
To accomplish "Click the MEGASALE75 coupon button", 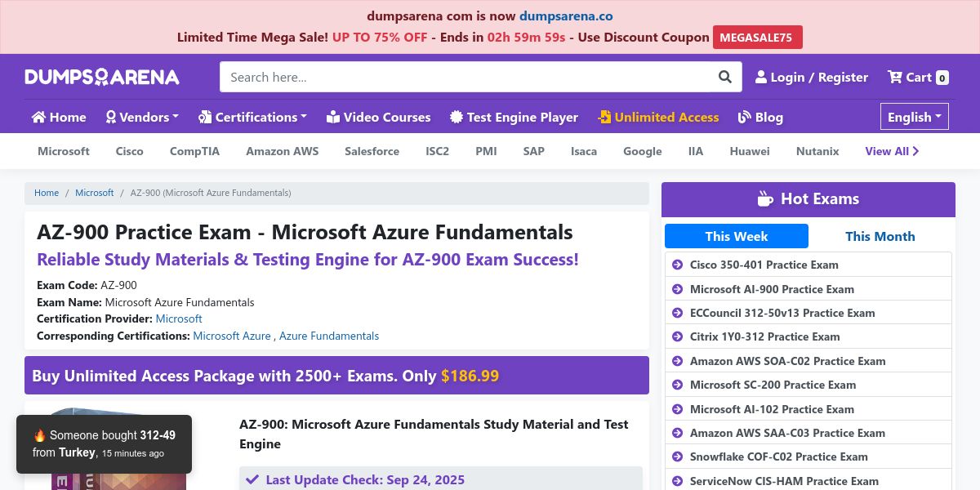I will [758, 38].
